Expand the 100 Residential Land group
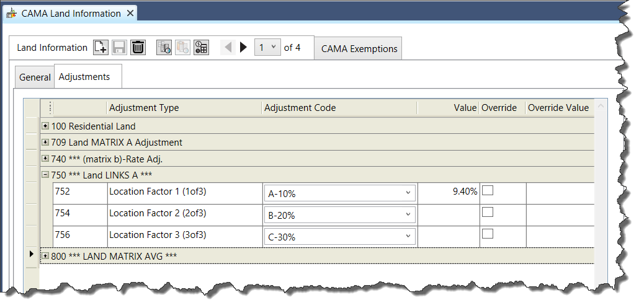 (45, 126)
